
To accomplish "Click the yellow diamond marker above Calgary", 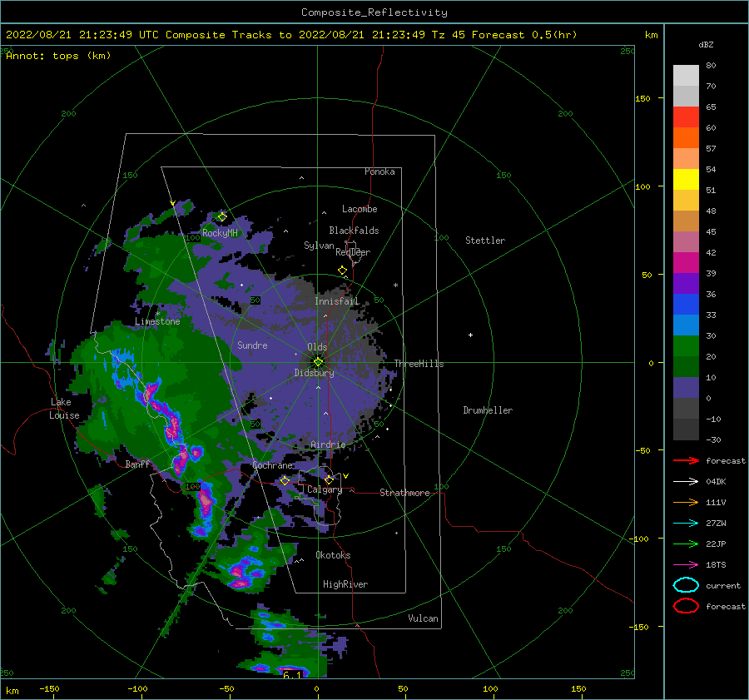I will coord(329,479).
